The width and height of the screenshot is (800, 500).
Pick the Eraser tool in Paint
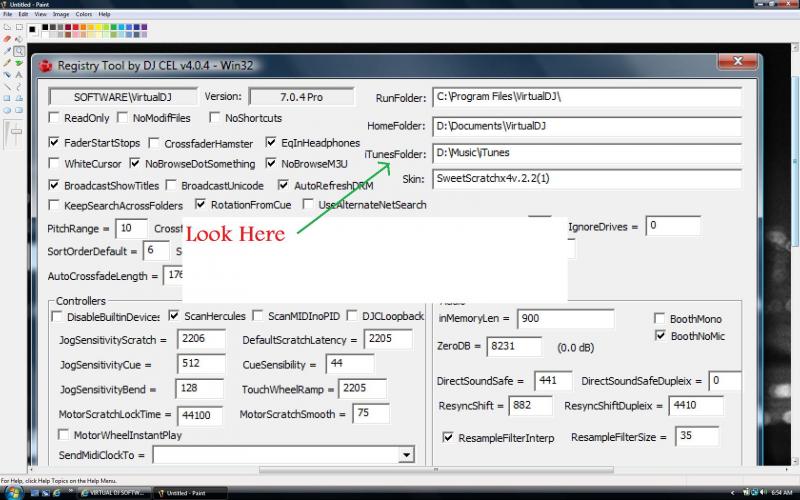click(x=7, y=39)
